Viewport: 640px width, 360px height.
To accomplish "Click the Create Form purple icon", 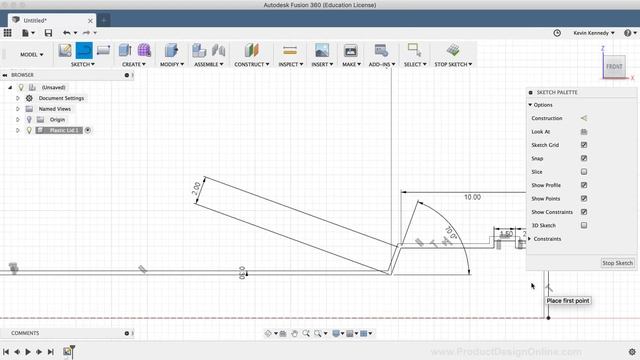I will 144,50.
